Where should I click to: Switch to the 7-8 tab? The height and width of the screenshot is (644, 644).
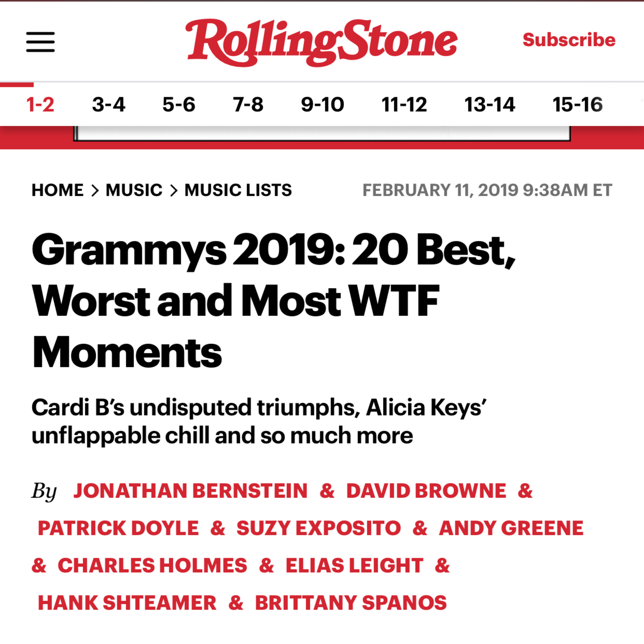click(248, 105)
